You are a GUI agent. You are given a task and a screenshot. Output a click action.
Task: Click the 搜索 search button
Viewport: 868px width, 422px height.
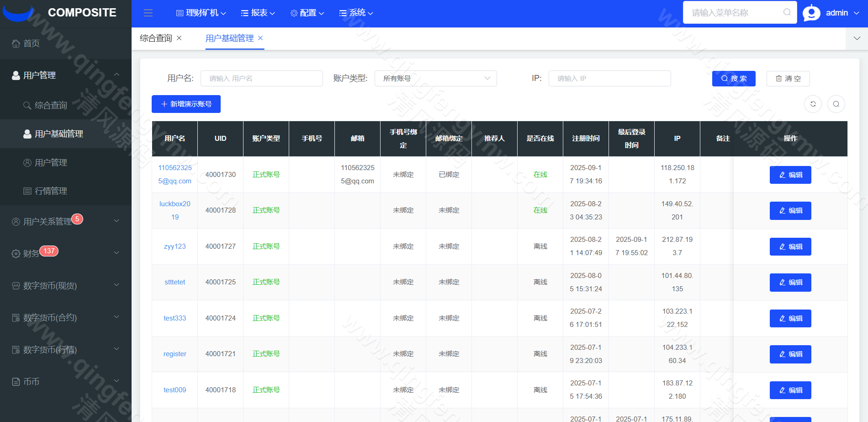point(733,78)
